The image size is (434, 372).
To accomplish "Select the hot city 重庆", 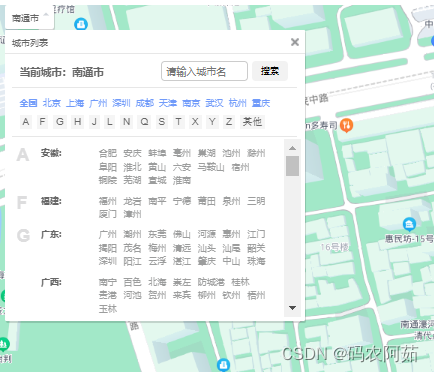I will click(x=261, y=103).
